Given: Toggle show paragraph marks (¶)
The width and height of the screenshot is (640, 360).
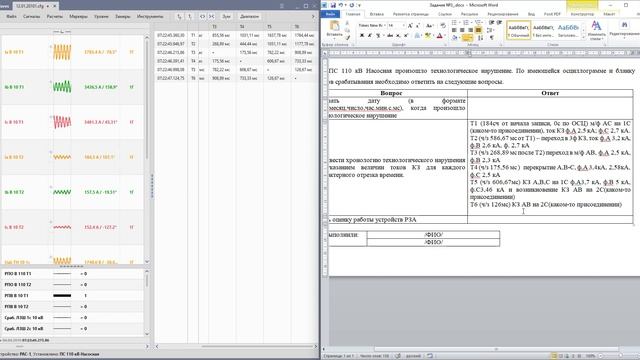Looking at the screenshot, I should coord(492,38).
